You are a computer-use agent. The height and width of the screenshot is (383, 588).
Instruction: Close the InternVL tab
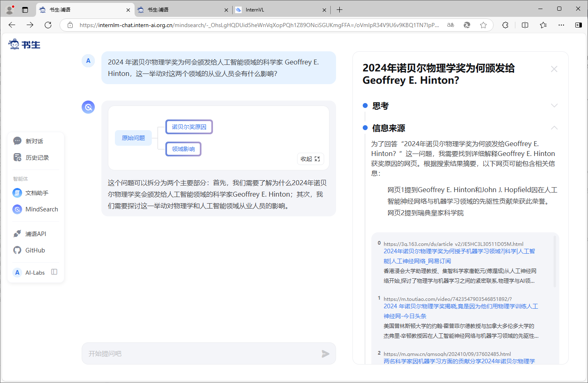[325, 10]
